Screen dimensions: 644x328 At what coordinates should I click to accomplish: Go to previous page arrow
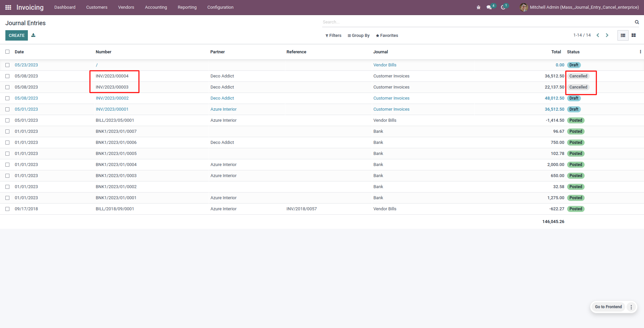click(598, 35)
